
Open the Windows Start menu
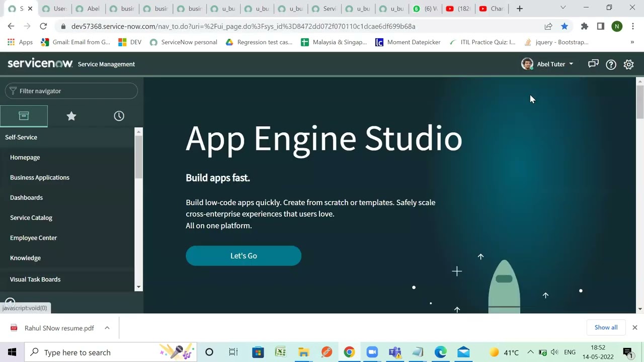(12, 352)
